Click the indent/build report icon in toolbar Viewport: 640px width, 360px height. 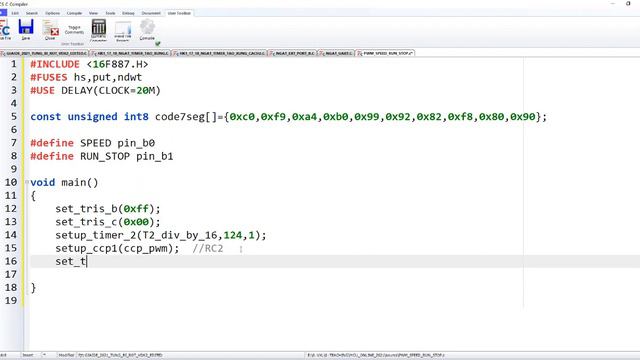pos(123,31)
